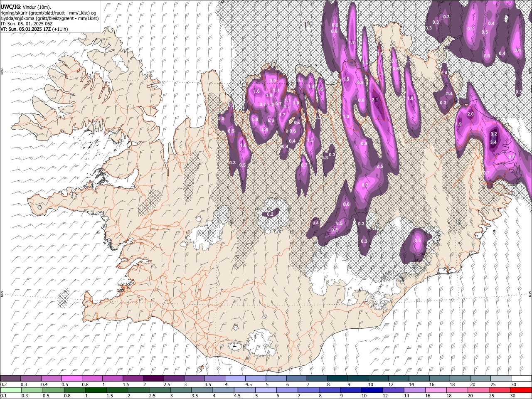Pick the dark plum swatch above the 0.2 label

[11, 378]
